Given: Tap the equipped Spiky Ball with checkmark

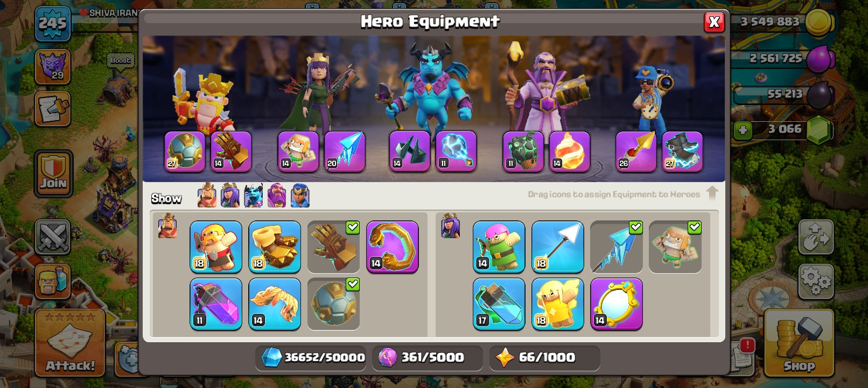Looking at the screenshot, I should (x=334, y=304).
